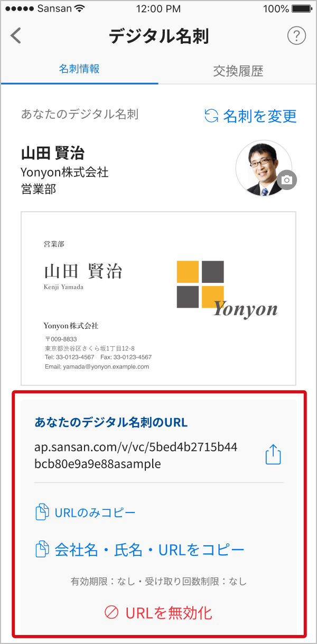
Task: Switch to the 交換履歴 tab
Action: click(x=238, y=70)
